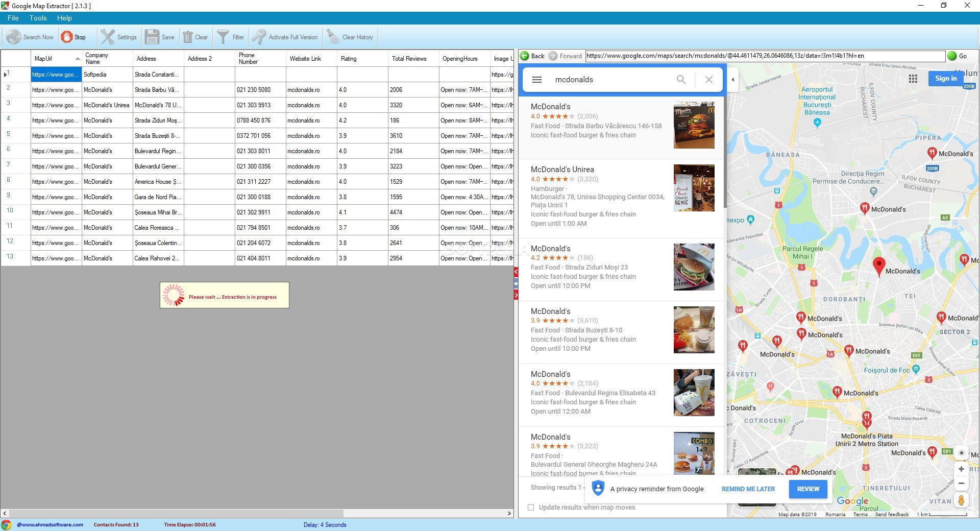Toggle Update results when map moves
The image size is (980, 531).
click(x=531, y=508)
